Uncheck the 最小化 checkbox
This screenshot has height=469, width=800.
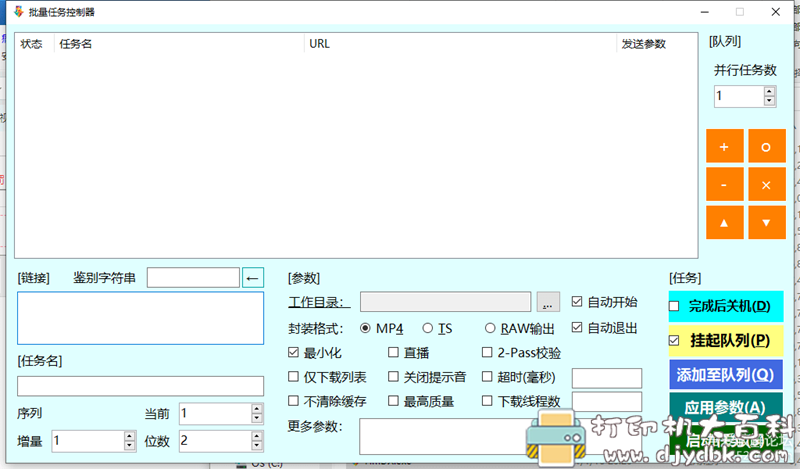293,352
